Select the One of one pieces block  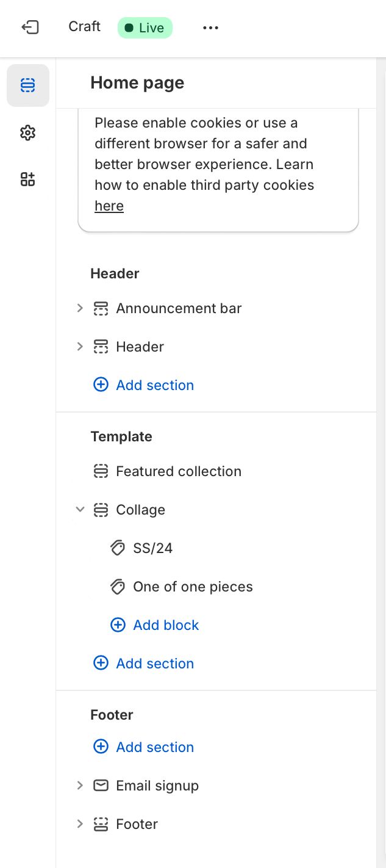pos(193,587)
